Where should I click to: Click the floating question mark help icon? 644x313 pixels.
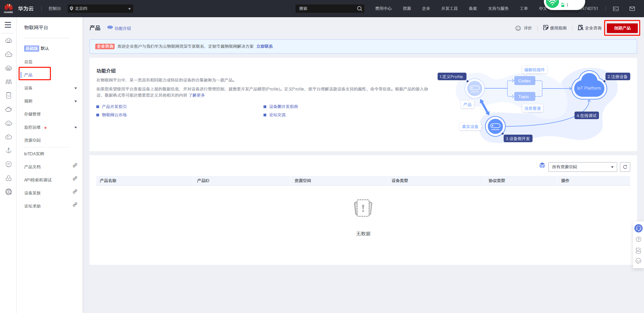[x=638, y=239]
